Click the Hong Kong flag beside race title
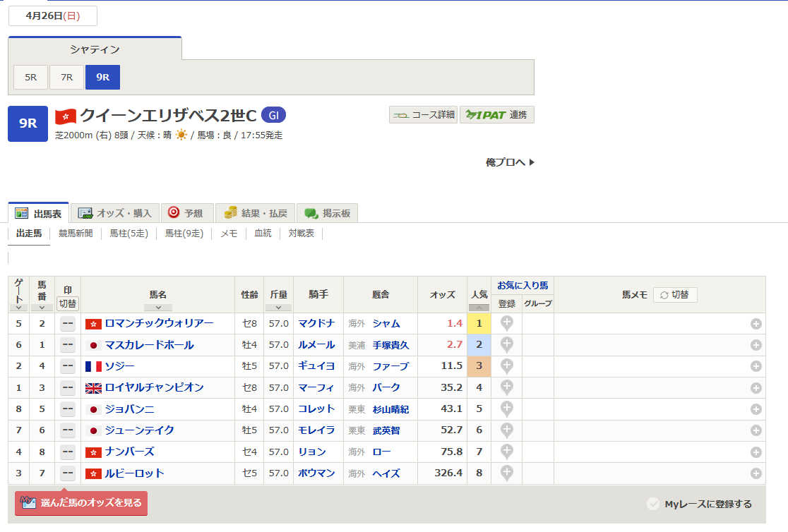The height and width of the screenshot is (532, 788). click(x=66, y=116)
